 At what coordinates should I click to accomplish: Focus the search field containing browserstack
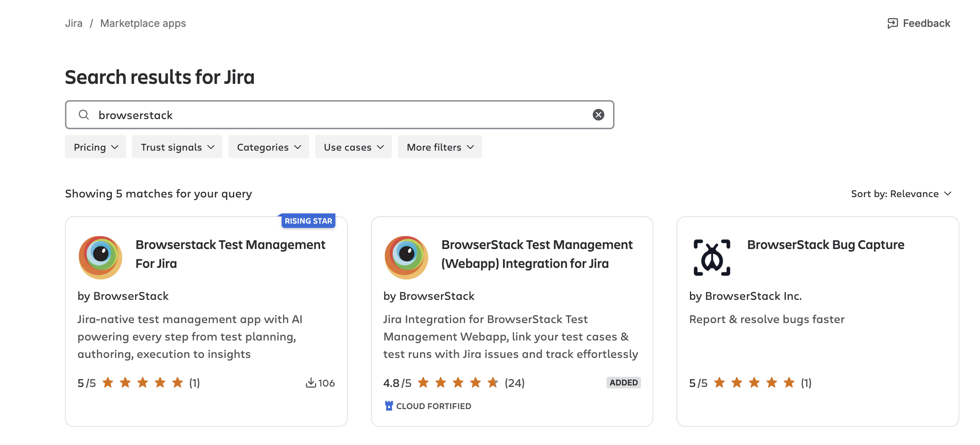(x=339, y=114)
